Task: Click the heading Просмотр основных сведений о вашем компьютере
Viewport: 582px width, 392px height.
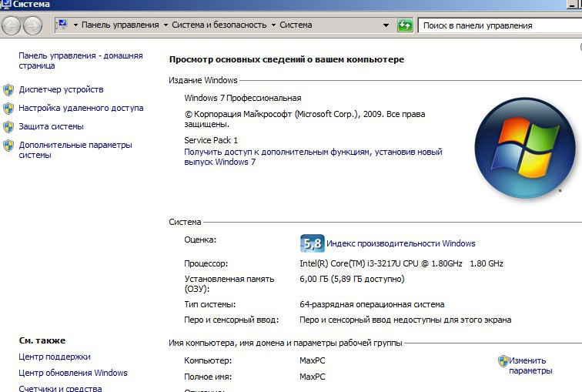Action: click(286, 59)
